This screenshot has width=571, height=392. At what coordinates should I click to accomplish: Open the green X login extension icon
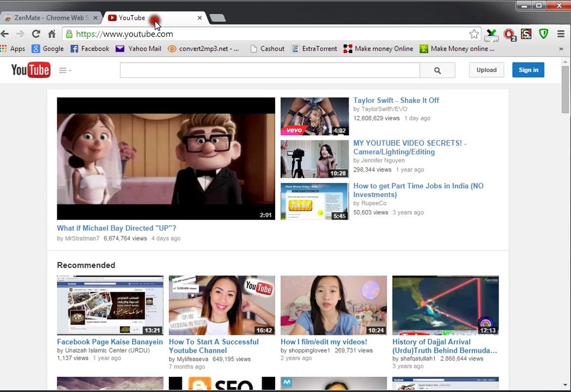pyautogui.click(x=491, y=35)
